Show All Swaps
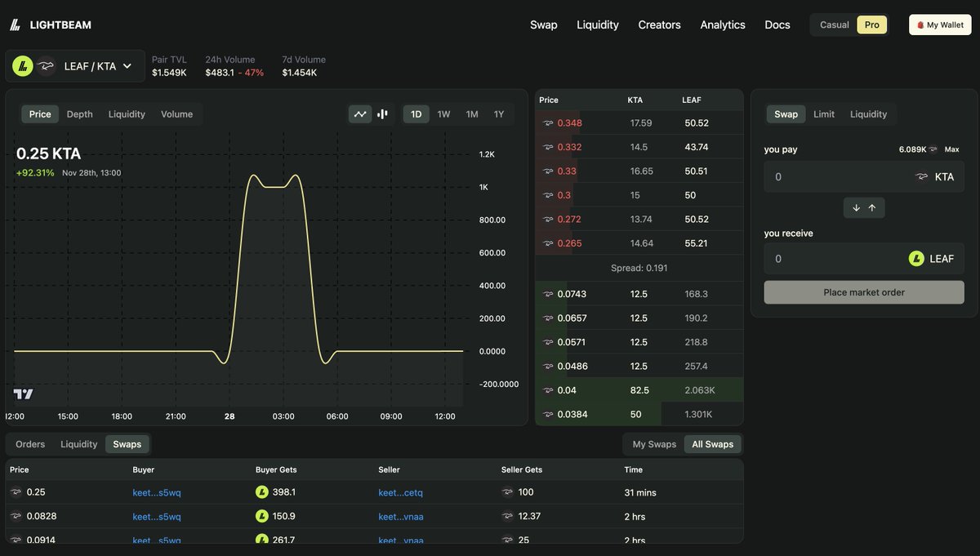 (713, 444)
